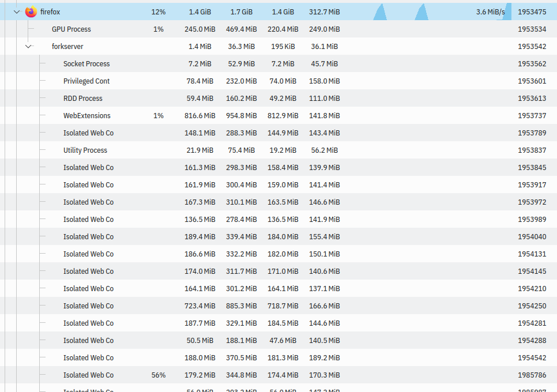
Task: Click PID 1953542 of forkserver
Action: coord(532,46)
